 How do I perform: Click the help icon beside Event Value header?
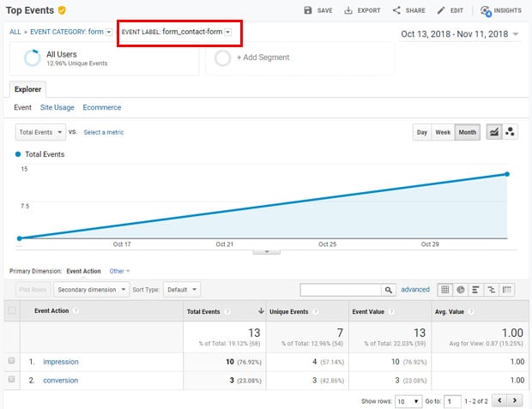click(x=391, y=311)
